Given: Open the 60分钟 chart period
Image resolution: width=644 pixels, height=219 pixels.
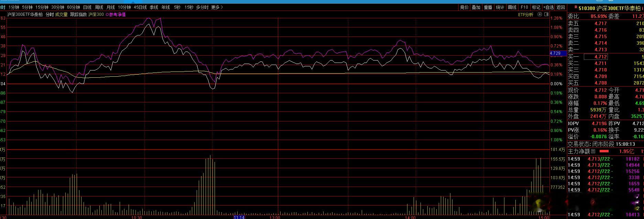Looking at the screenshot, I should tap(74, 7).
